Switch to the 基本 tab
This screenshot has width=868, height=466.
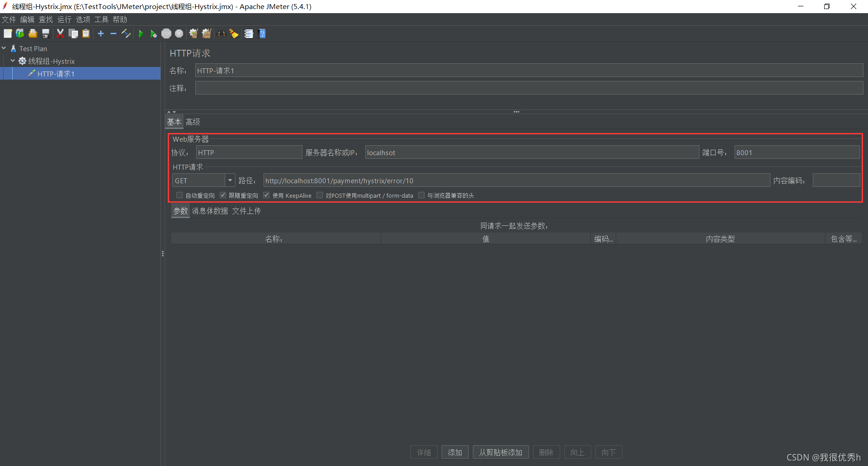click(x=174, y=122)
